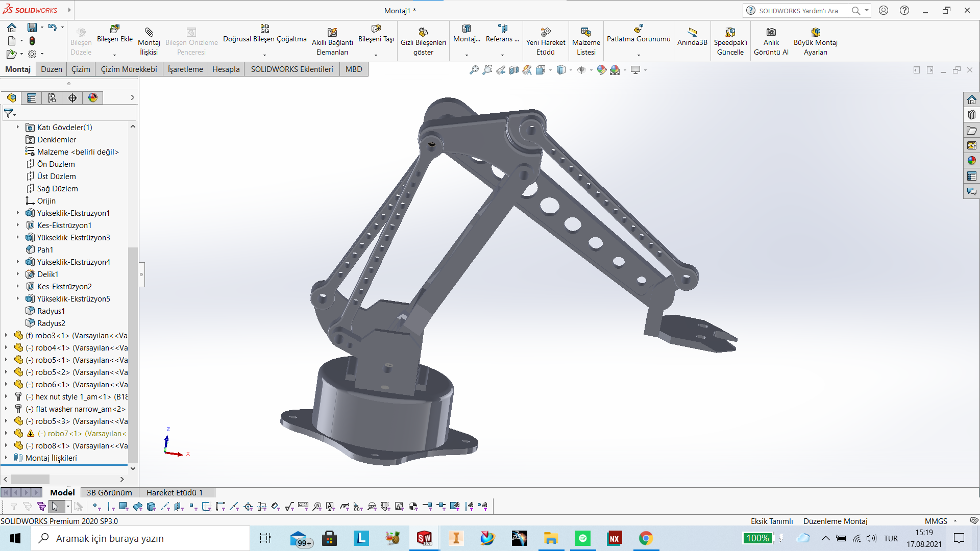Expand the robo7<1> component tree node
This screenshot has height=551, width=980.
pyautogui.click(x=6, y=433)
